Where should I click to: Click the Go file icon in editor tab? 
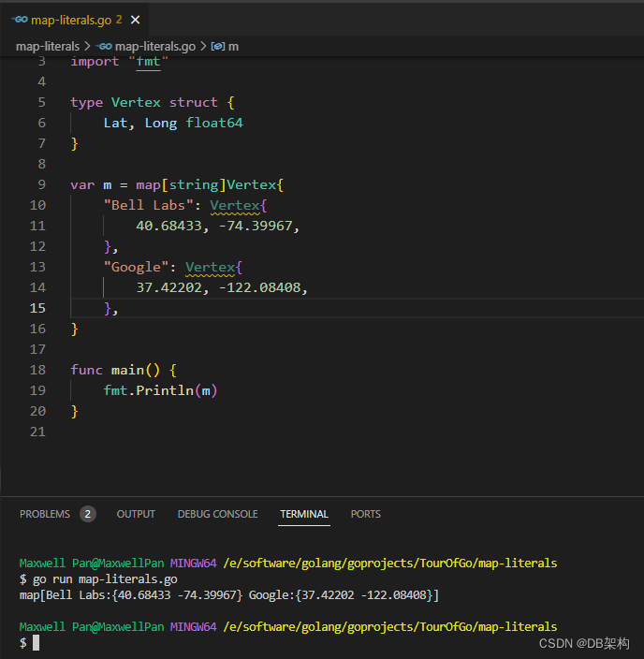click(19, 19)
